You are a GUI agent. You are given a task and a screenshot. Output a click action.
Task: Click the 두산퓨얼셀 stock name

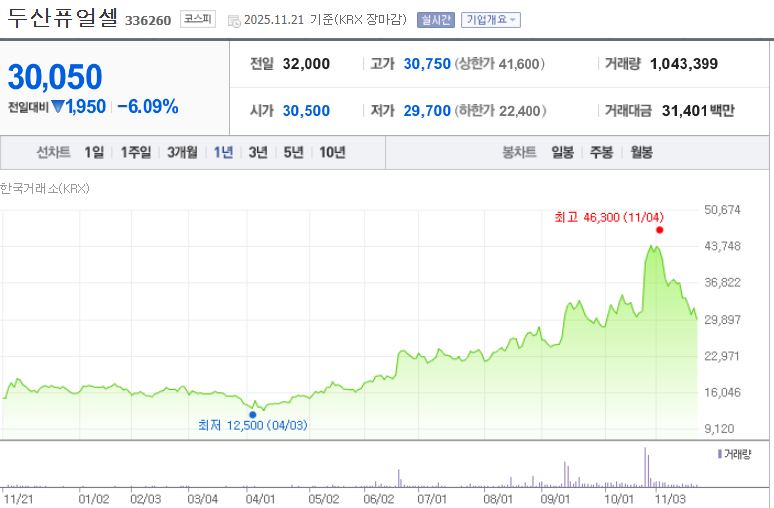coord(62,18)
